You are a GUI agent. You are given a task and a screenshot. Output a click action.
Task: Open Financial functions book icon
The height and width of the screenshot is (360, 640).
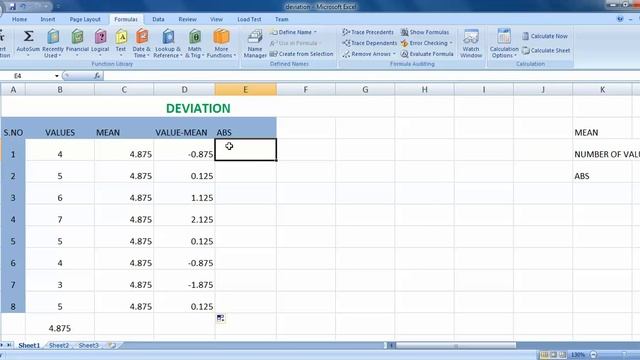pyautogui.click(x=77, y=37)
